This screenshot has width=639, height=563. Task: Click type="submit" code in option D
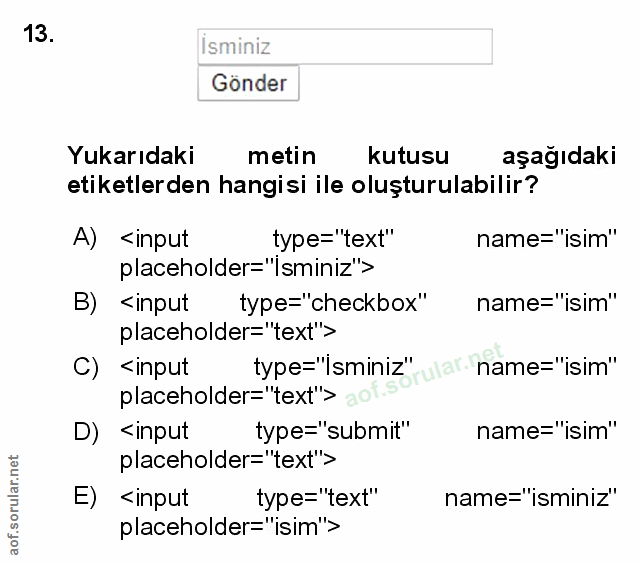click(x=333, y=431)
